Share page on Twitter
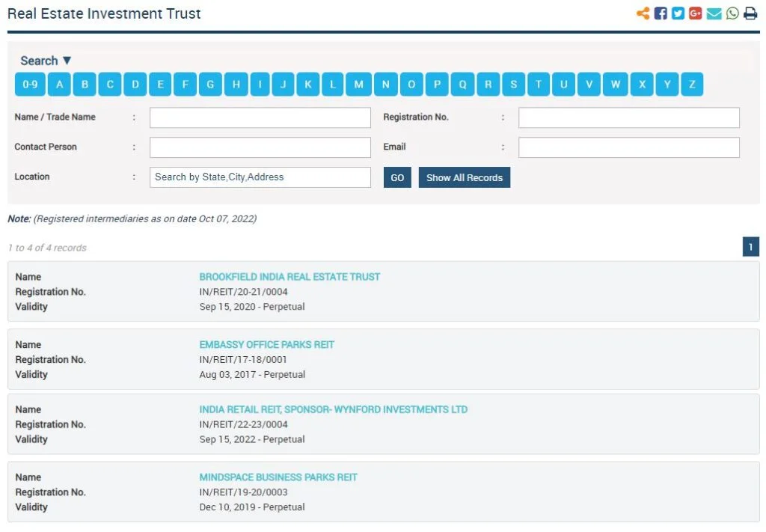This screenshot has height=532, width=766. coord(678,13)
